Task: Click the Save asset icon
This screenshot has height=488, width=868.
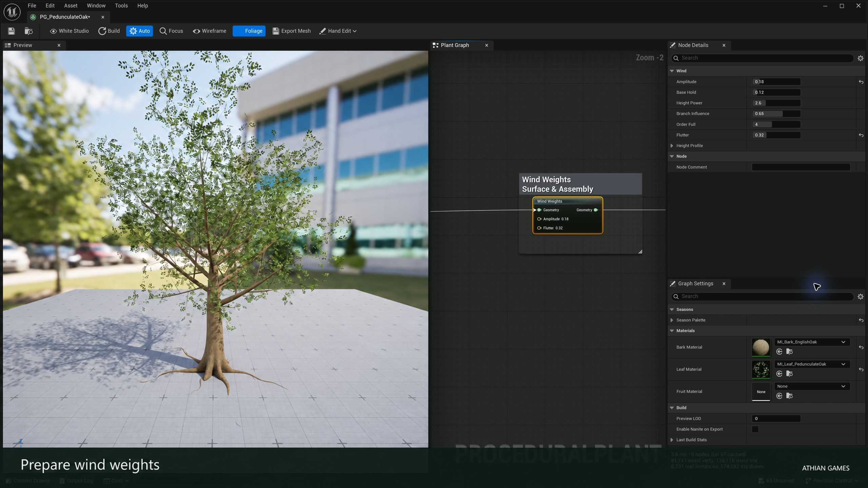Action: click(11, 31)
